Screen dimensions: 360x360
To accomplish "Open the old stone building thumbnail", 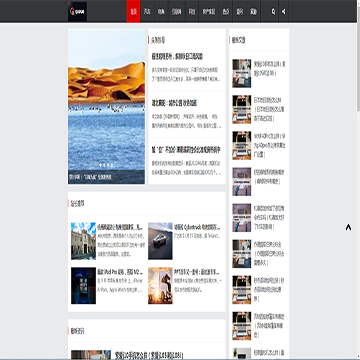I will (83, 241).
